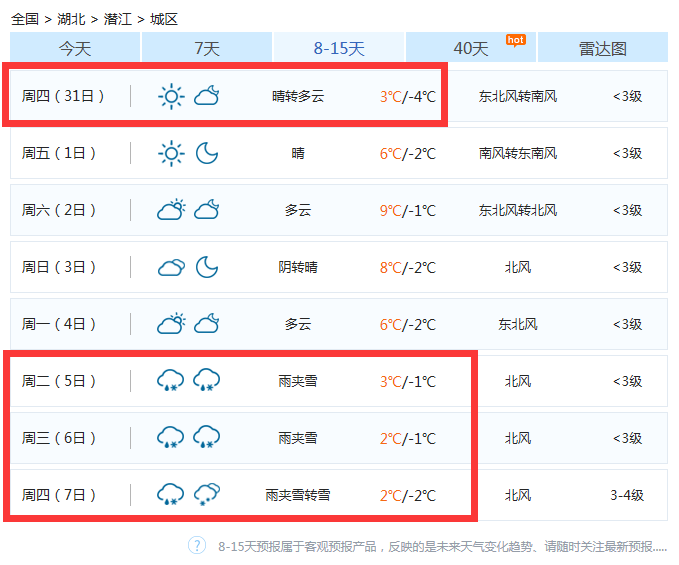Switch to the 雷达图 tab
Viewport: 679px width, 565px height.
[603, 48]
